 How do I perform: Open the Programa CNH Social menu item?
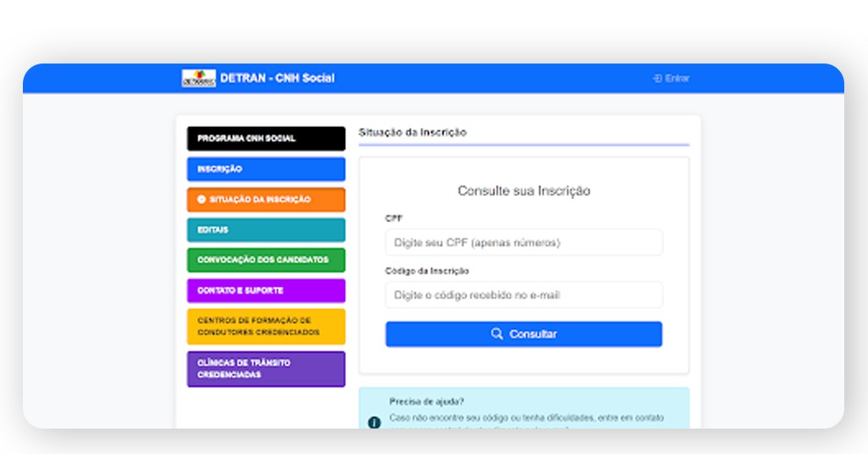click(x=266, y=139)
